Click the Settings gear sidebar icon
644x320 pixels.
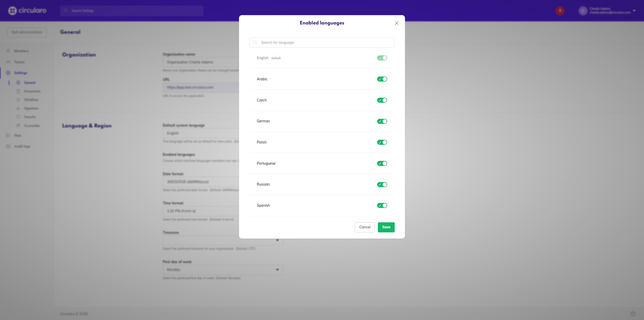point(8,73)
